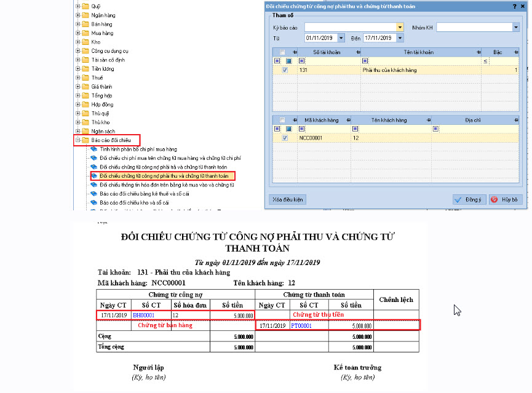
Task: Click the Hủy bỏ button
Action: point(506,199)
